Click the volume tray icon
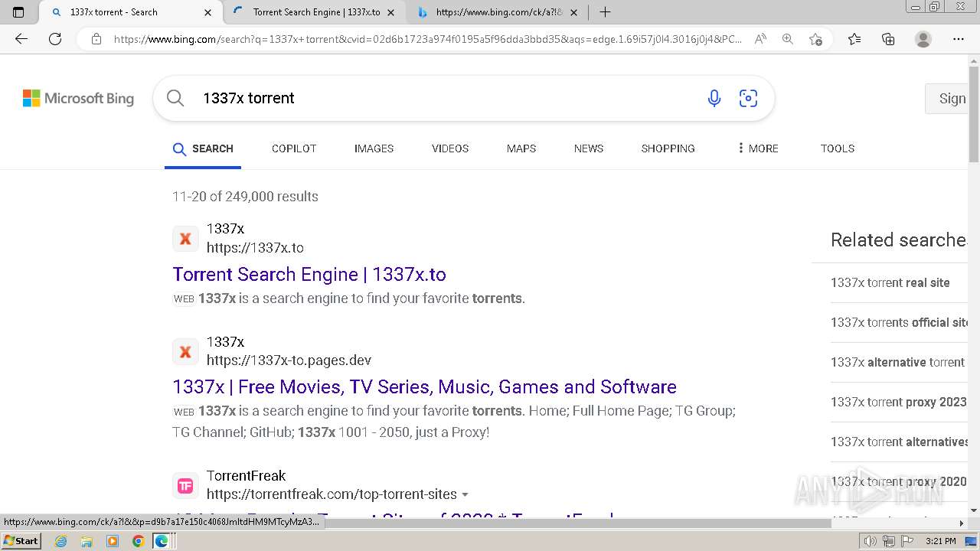Screen dimensions: 980x551 pyautogui.click(x=870, y=541)
